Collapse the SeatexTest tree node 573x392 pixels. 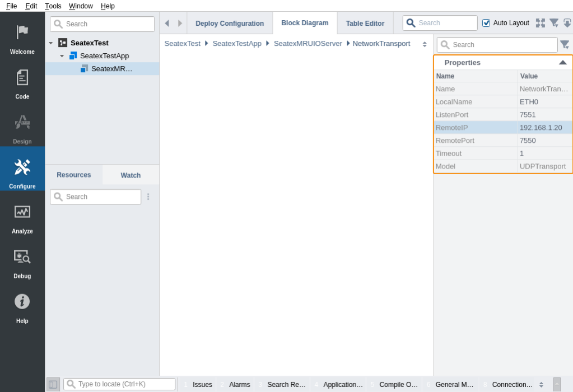(x=51, y=43)
